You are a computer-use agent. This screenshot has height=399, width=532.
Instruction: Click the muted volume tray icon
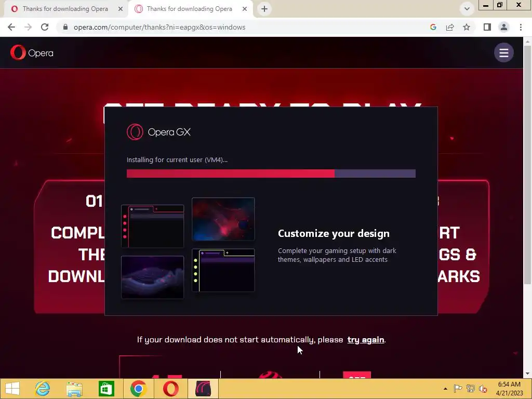(x=483, y=389)
